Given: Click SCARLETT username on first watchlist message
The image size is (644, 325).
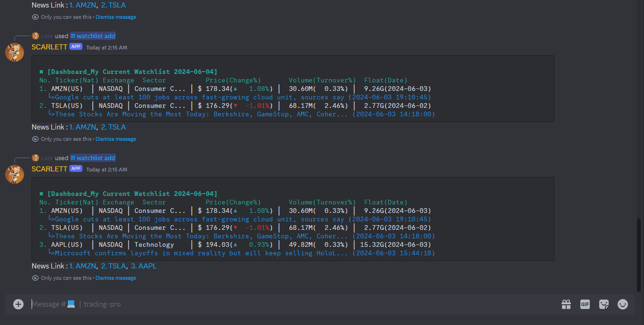Looking at the screenshot, I should pos(50,47).
